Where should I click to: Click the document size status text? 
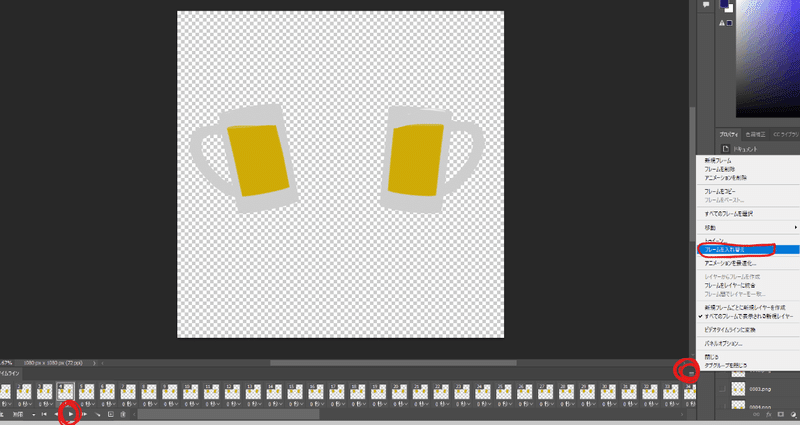click(x=53, y=363)
